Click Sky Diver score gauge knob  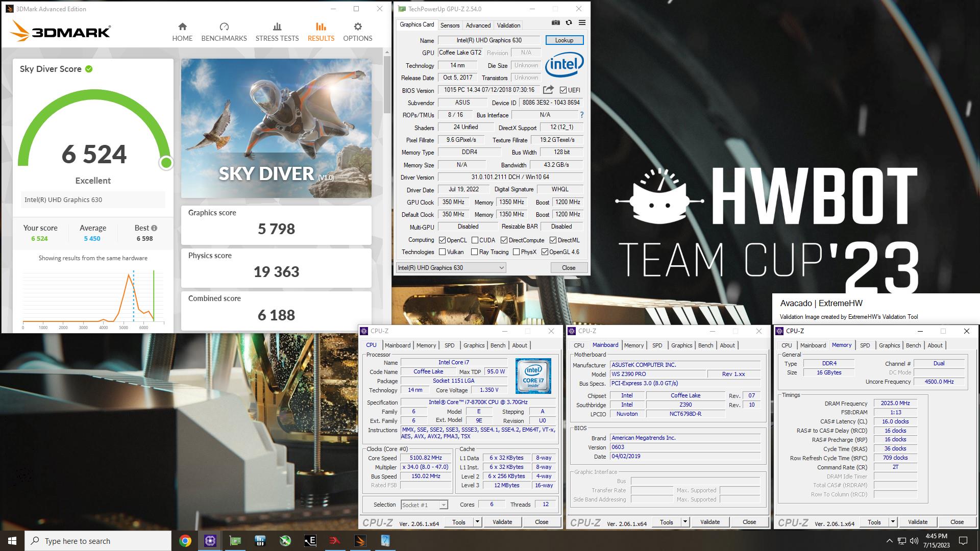click(x=166, y=163)
